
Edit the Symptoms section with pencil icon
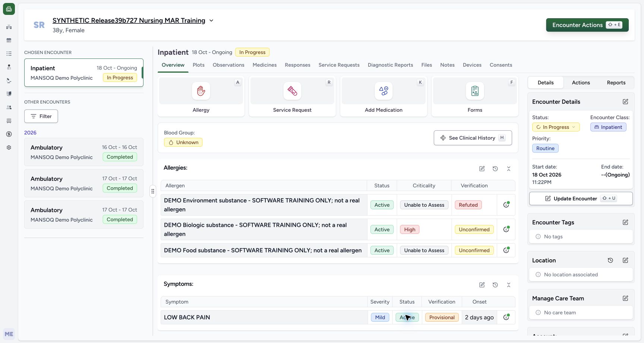[482, 285]
